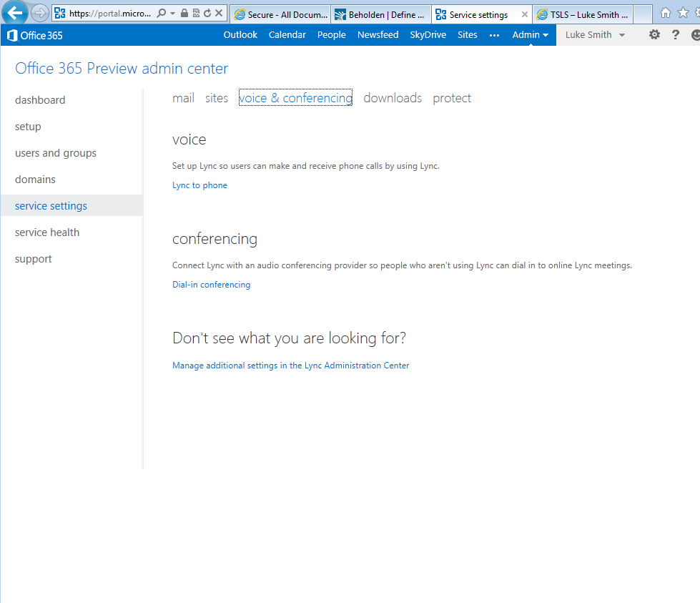Click the Office 365 logo

(x=35, y=35)
